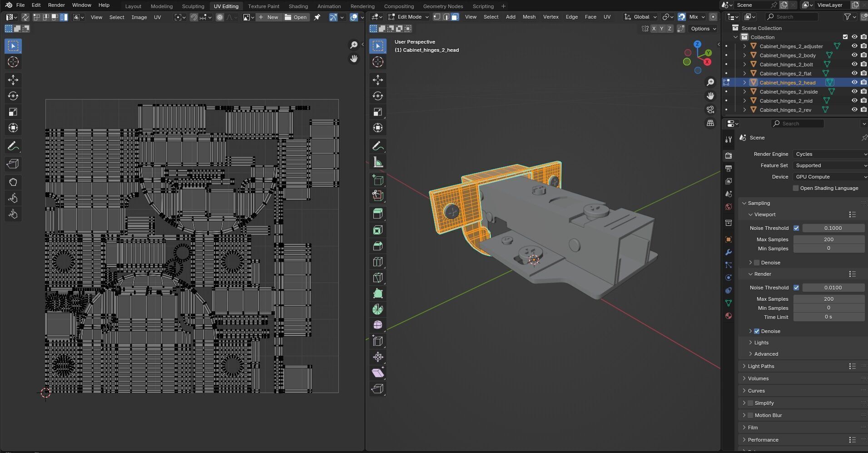Viewport: 868px width, 453px height.
Task: Enable Viewport Denoise checkbox
Action: tap(757, 263)
